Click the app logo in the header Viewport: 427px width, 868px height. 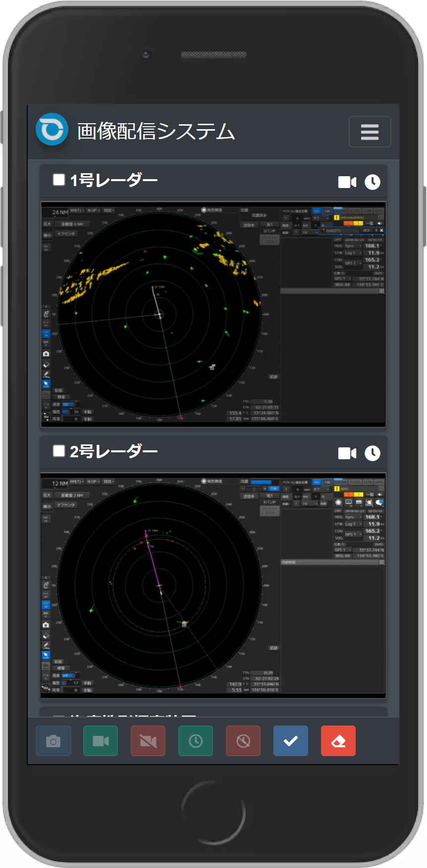(x=52, y=130)
